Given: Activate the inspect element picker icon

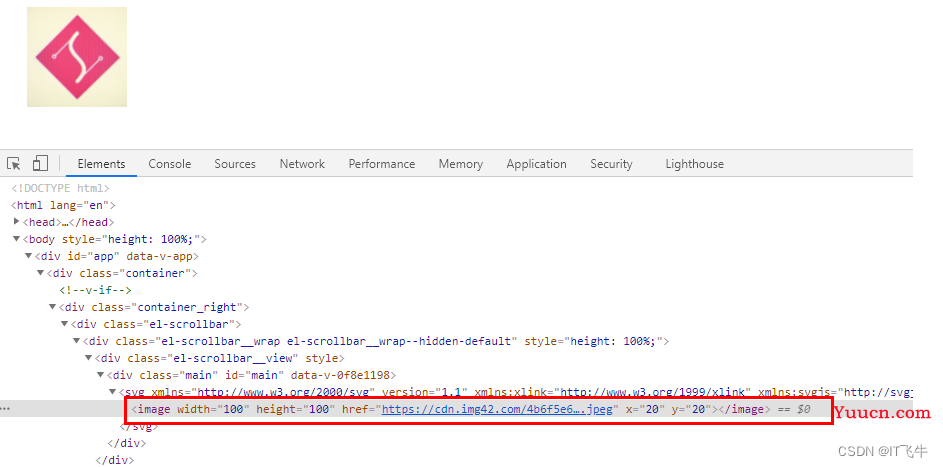Looking at the screenshot, I should 14,163.
